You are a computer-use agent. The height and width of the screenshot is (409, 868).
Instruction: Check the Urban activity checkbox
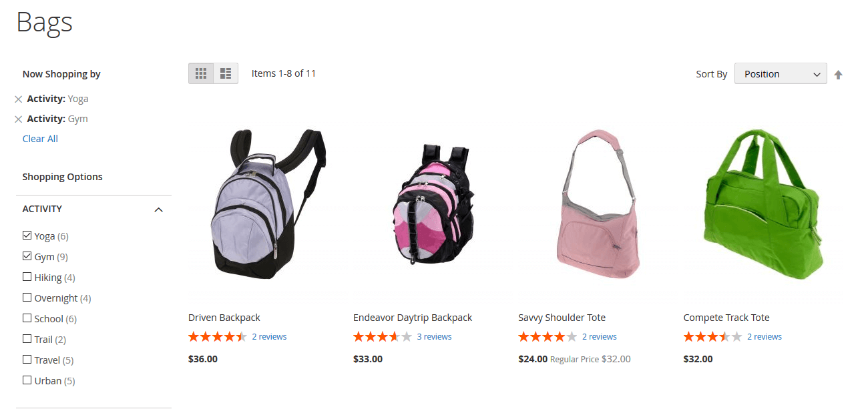(27, 380)
